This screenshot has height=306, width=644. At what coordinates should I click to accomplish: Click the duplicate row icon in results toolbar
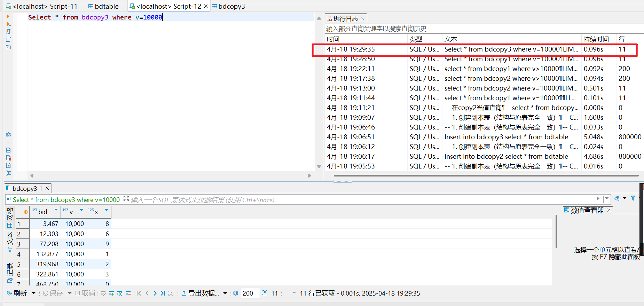pyautogui.click(x=120, y=293)
